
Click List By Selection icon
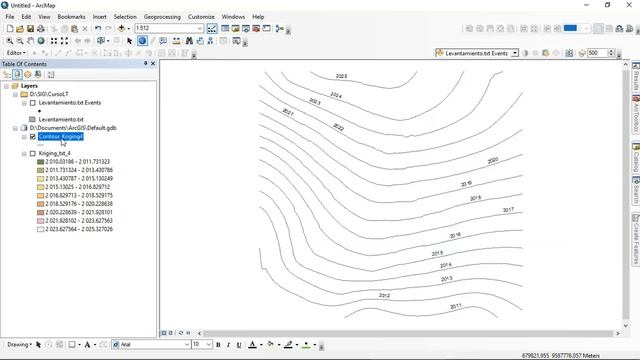pyautogui.click(x=38, y=75)
